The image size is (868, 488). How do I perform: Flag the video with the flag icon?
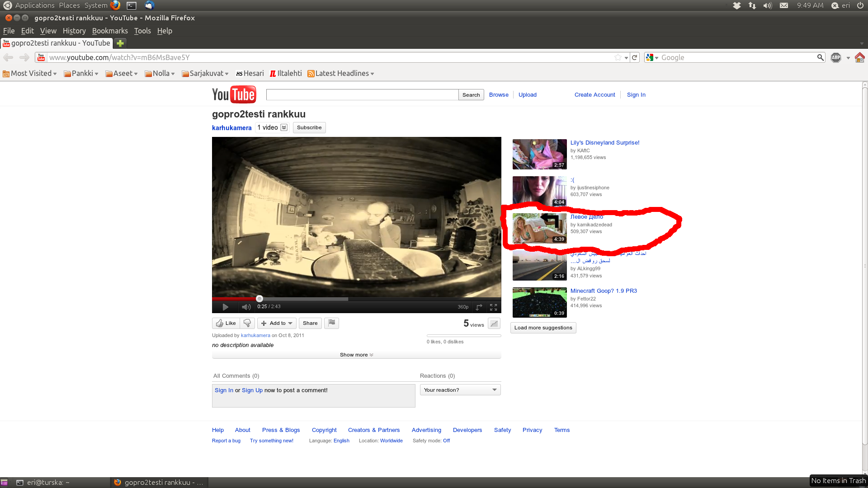(x=331, y=323)
